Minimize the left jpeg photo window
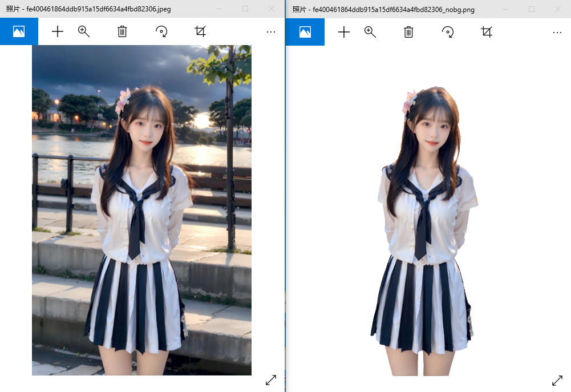571x392 pixels. 219,9
